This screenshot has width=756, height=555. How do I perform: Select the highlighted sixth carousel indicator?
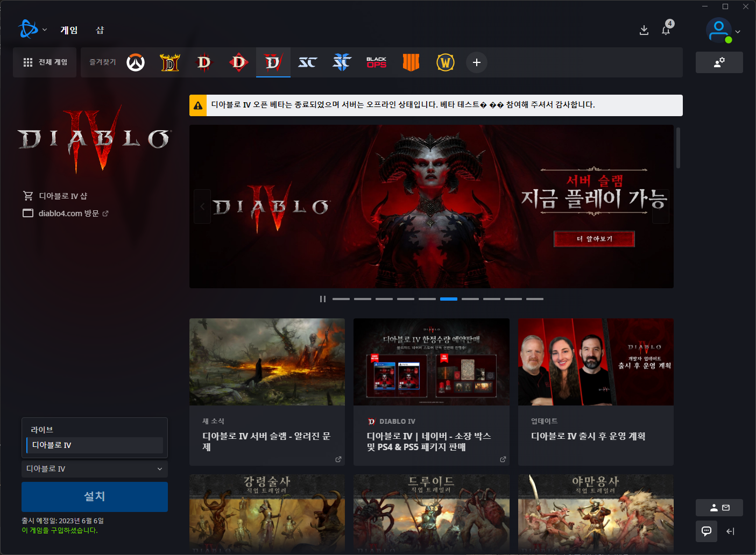449,299
